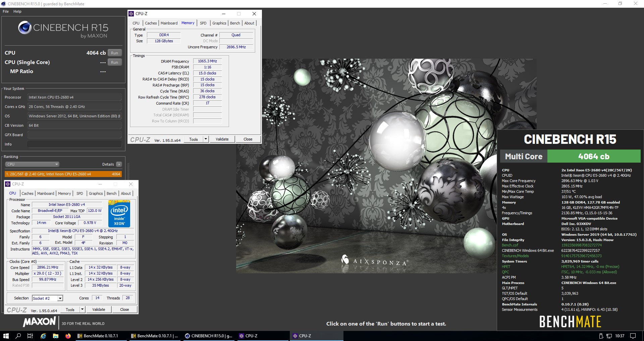The image size is (644, 341).
Task: Click panel resize grip beside ranking
Action: coord(128,171)
